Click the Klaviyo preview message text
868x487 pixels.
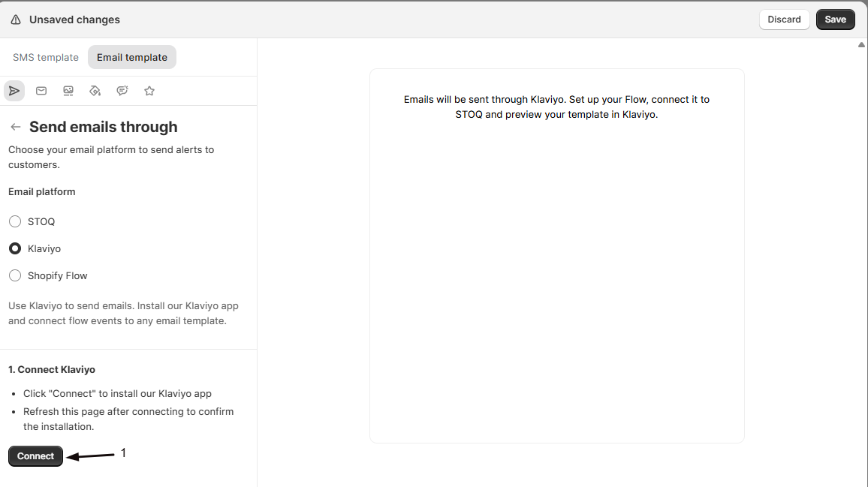point(556,107)
